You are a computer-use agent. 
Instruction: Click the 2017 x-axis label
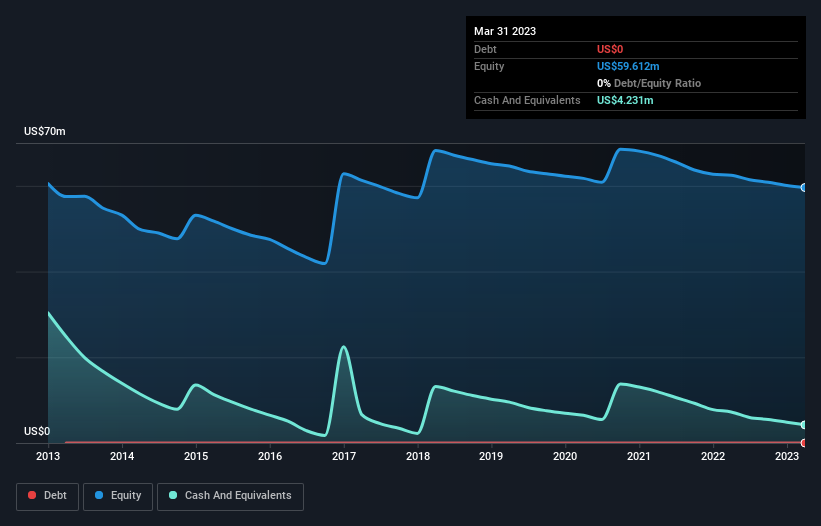(x=343, y=456)
